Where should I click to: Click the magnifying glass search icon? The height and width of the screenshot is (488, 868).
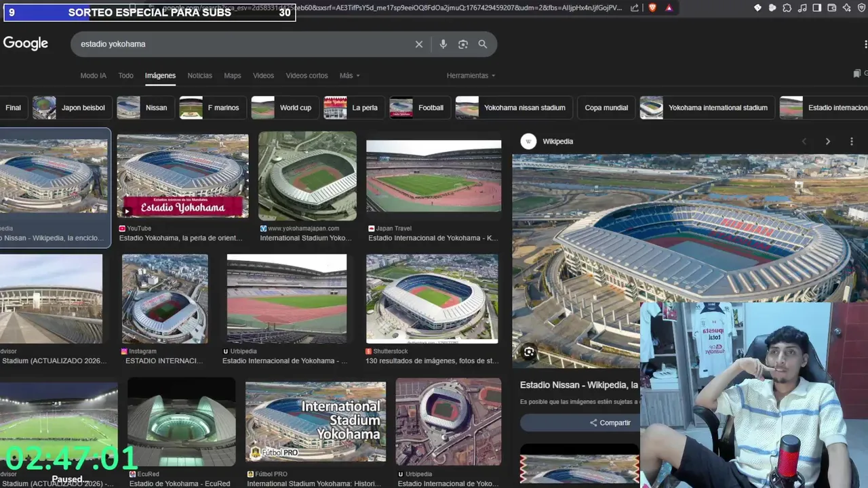click(483, 44)
